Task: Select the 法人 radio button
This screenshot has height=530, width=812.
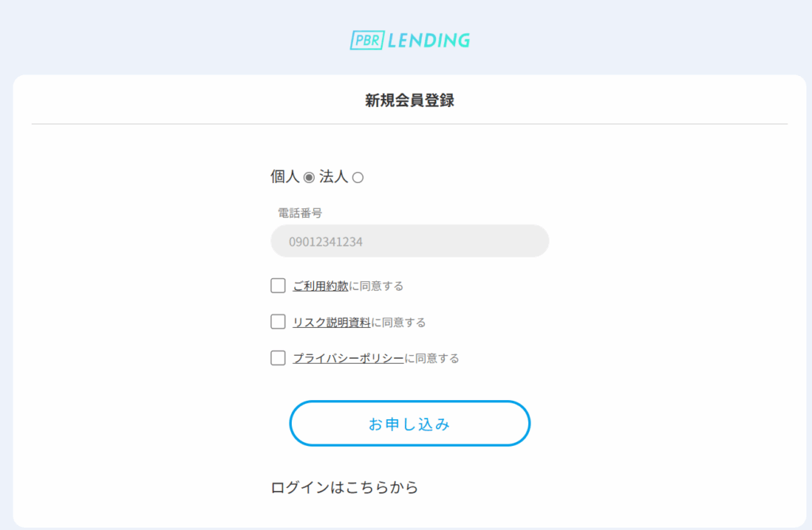Action: 358,177
